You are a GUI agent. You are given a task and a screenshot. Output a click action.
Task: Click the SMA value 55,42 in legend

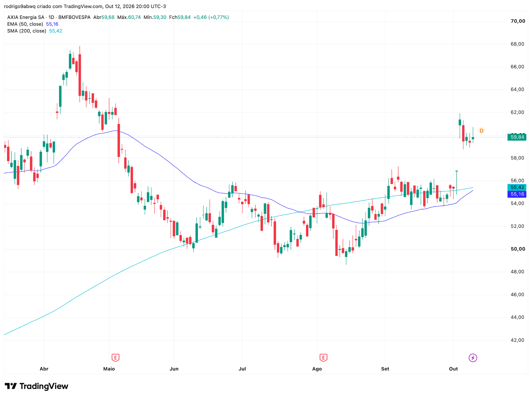coord(56,31)
